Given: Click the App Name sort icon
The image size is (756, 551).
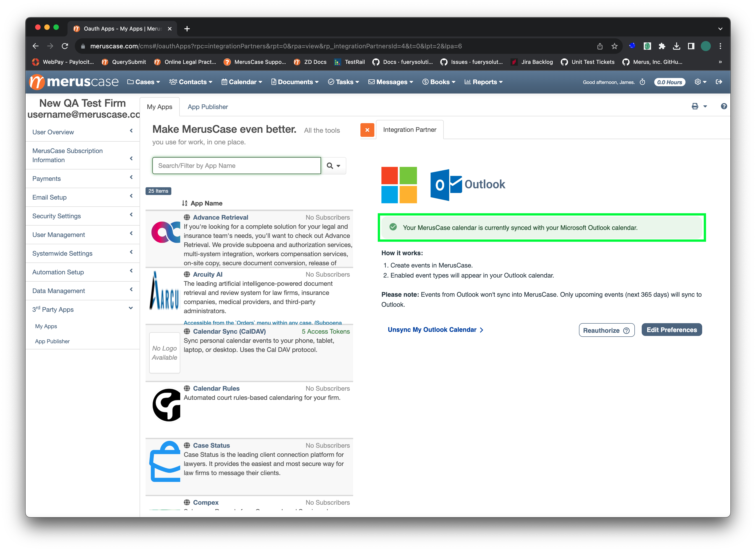Looking at the screenshot, I should click(x=185, y=203).
